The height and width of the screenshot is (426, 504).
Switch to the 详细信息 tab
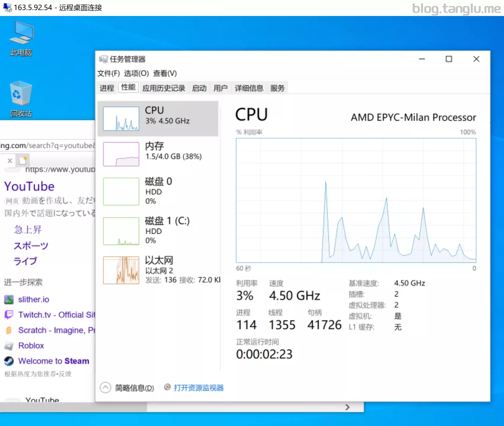click(x=249, y=88)
